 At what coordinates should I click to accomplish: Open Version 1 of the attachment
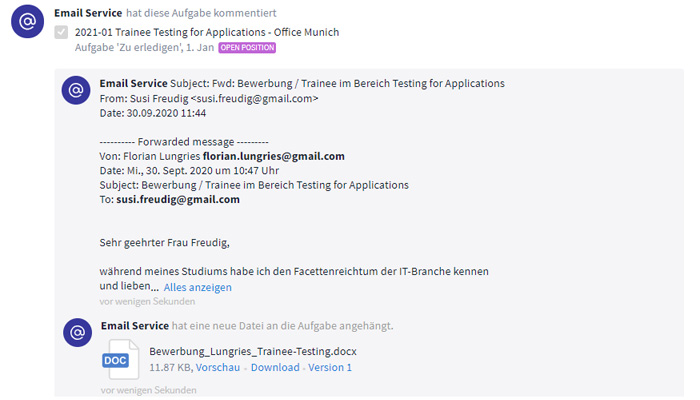click(x=330, y=367)
